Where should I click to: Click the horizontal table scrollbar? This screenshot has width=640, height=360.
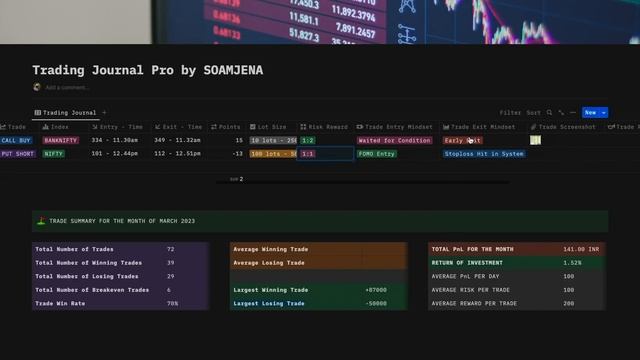[362, 182]
